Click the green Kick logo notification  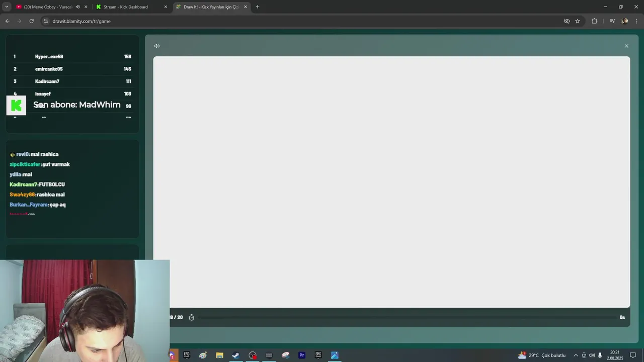click(16, 105)
